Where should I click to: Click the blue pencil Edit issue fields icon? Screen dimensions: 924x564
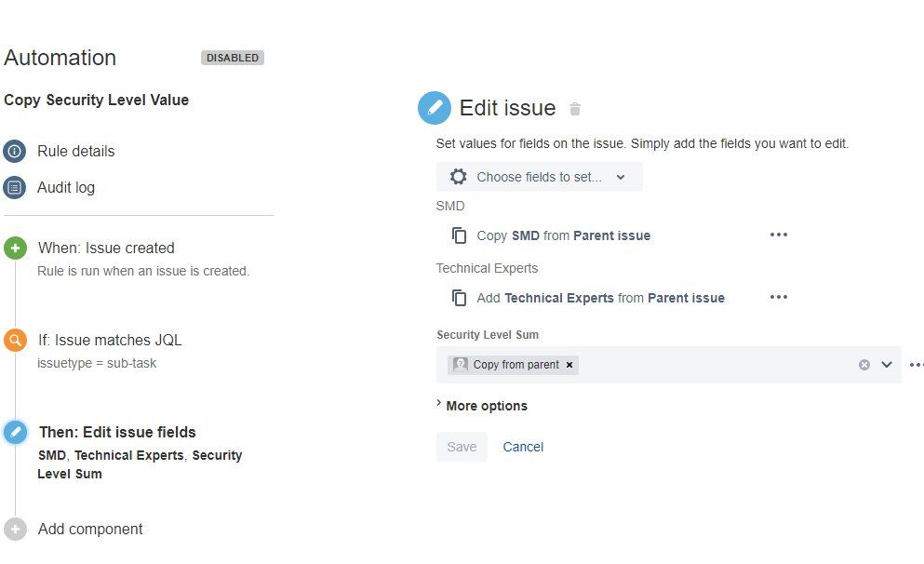point(15,432)
